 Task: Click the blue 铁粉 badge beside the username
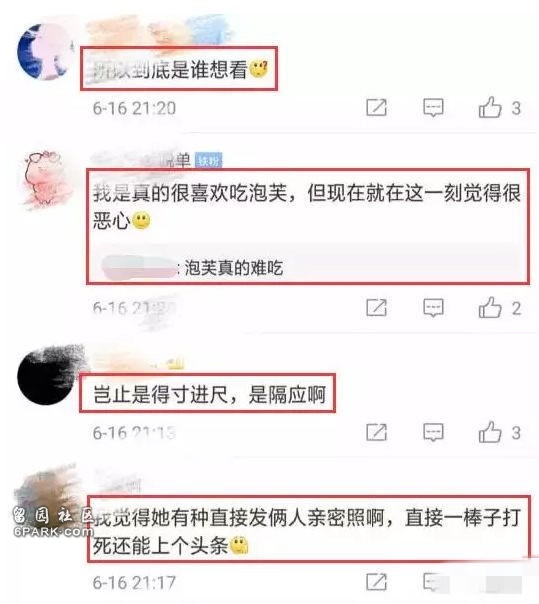(208, 160)
